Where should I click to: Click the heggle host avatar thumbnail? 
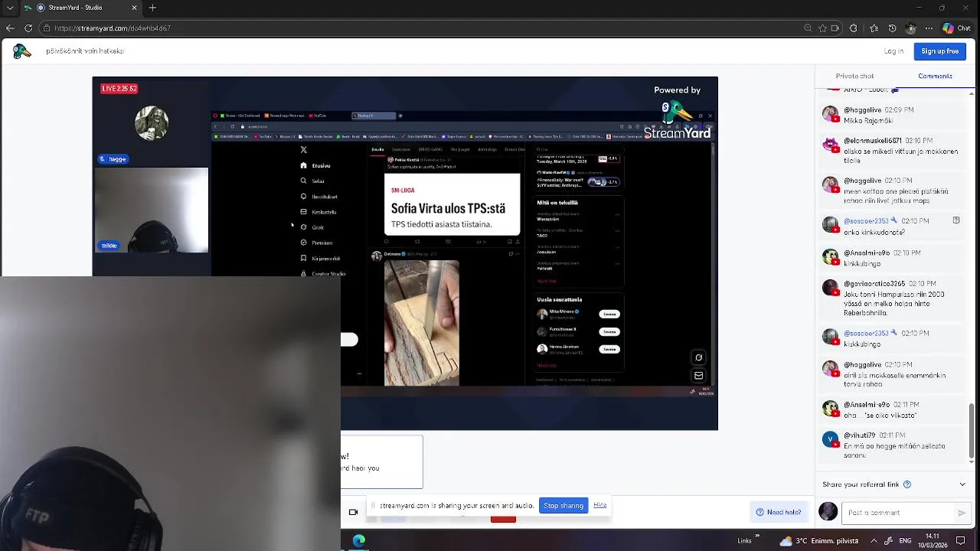coord(152,123)
